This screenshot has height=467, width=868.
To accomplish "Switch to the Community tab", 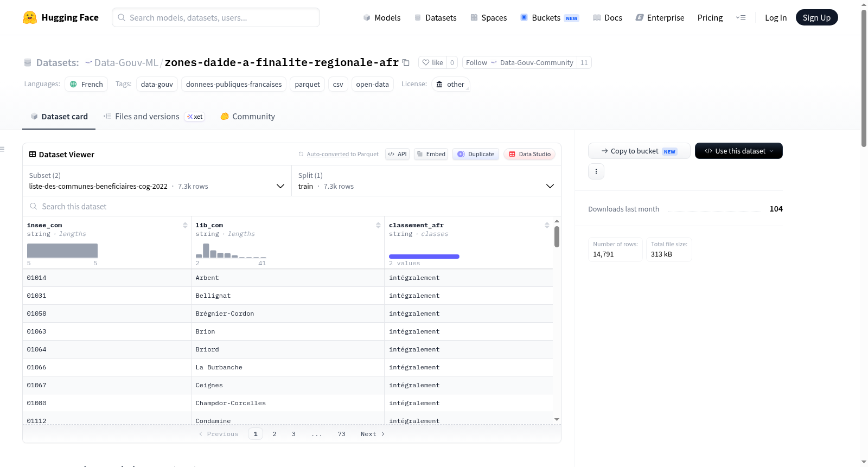I will (x=247, y=117).
